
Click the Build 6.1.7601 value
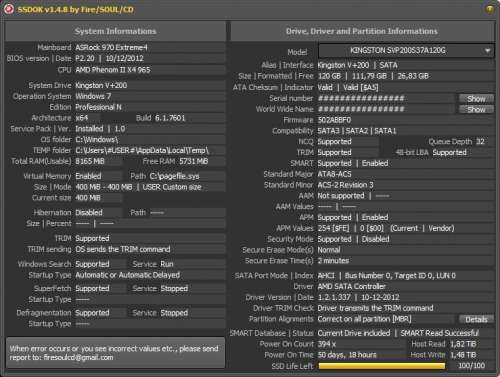(x=170, y=118)
